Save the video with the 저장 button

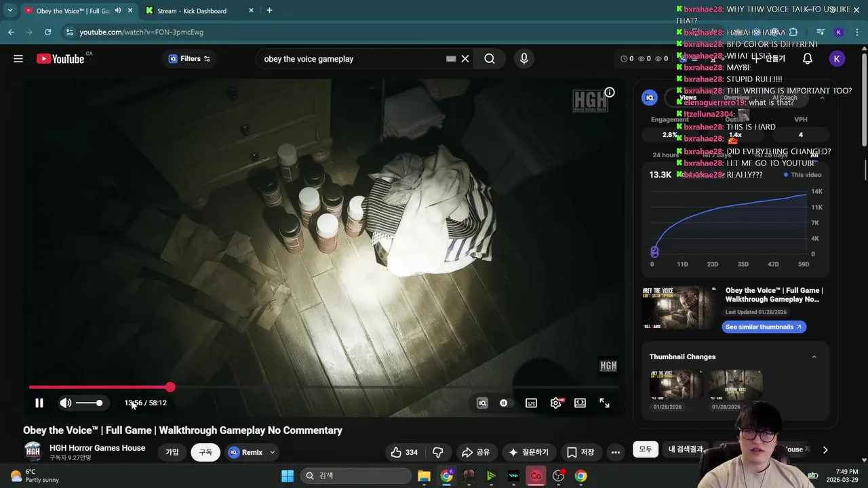tap(580, 452)
